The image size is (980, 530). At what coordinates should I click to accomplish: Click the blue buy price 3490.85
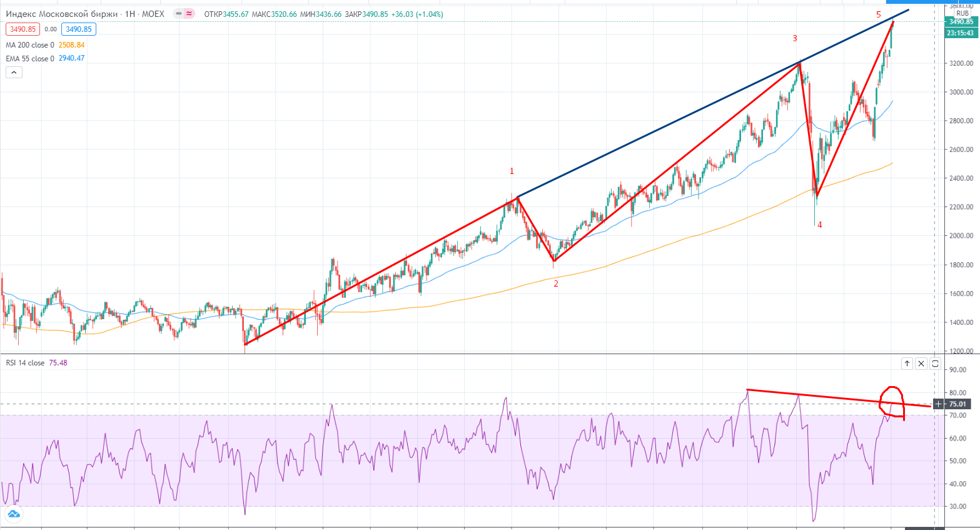point(78,29)
